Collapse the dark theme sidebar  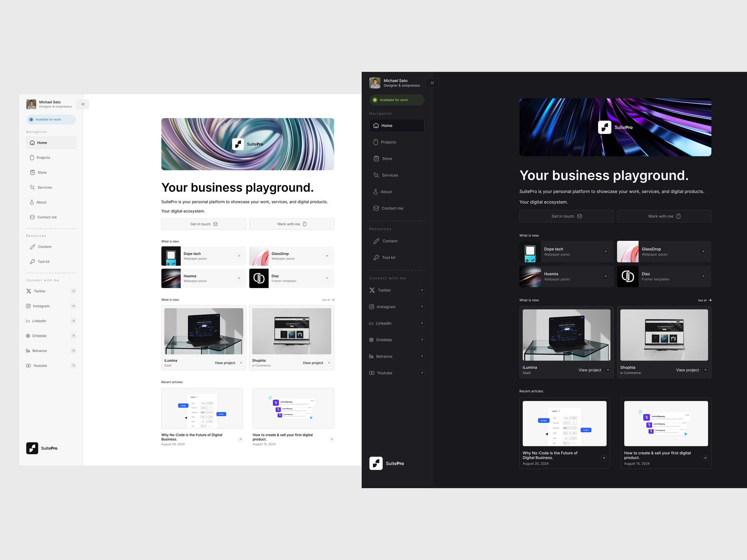tap(432, 83)
